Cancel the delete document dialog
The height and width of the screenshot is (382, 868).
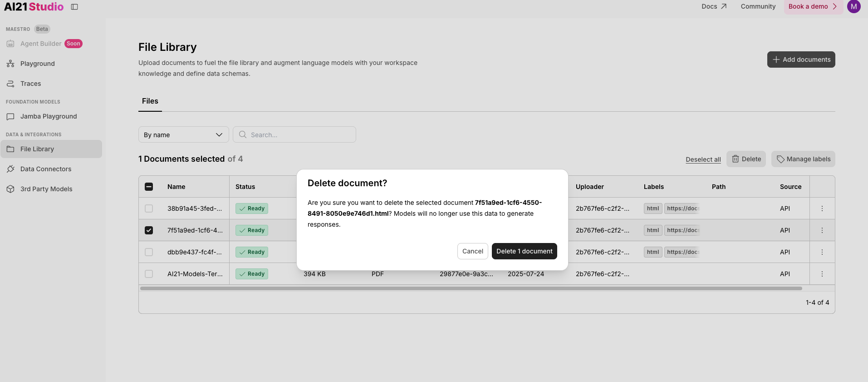click(473, 251)
